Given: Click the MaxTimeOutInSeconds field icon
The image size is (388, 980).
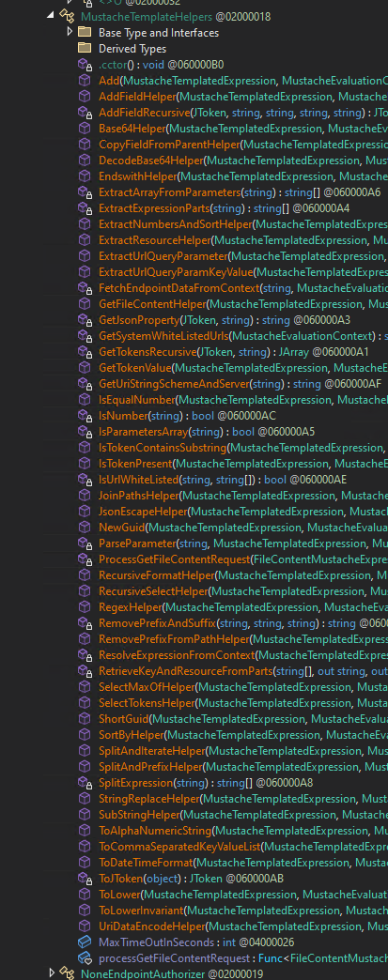Looking at the screenshot, I should pos(85,942).
